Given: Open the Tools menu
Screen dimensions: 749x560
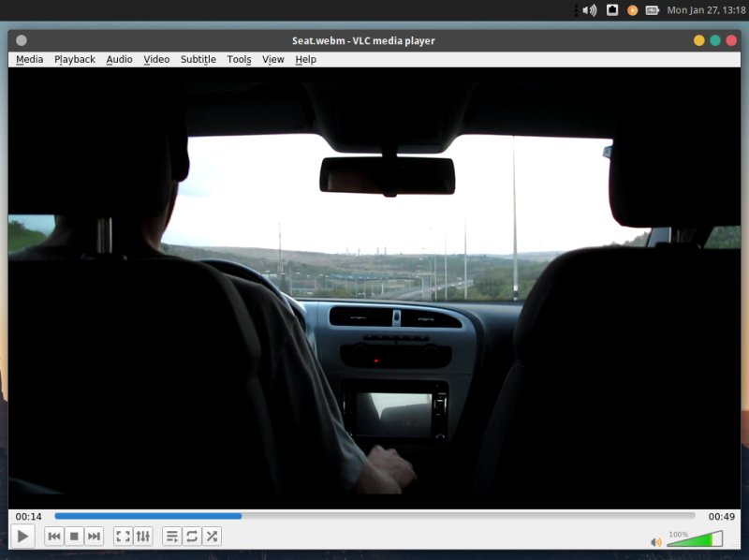Looking at the screenshot, I should (239, 59).
